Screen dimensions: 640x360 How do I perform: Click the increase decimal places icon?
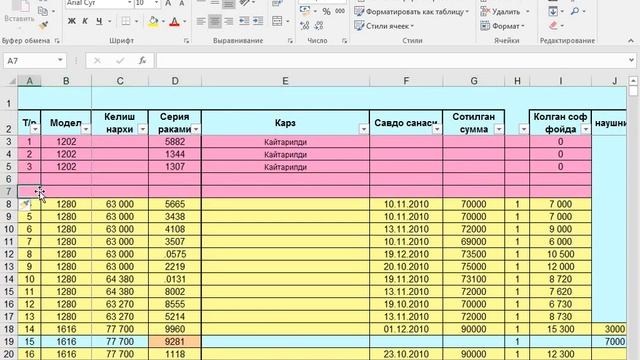(304, 26)
